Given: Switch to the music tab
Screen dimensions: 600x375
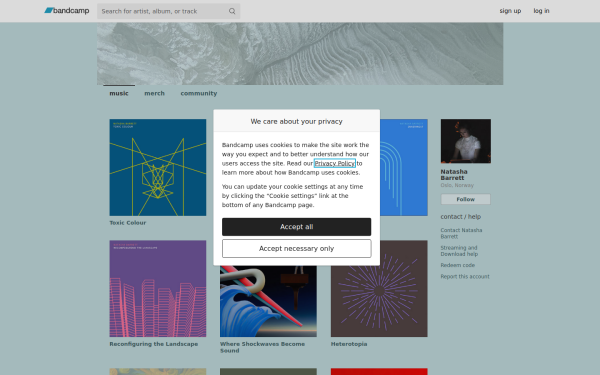Looking at the screenshot, I should (x=119, y=93).
